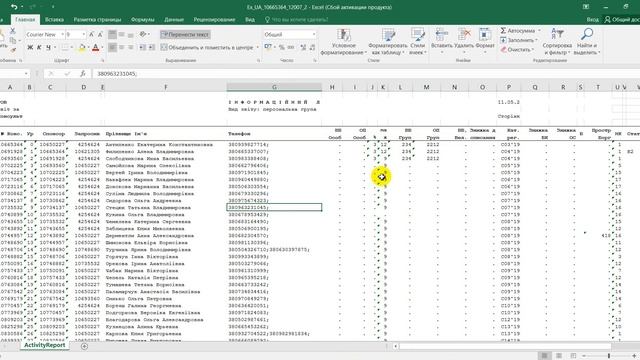Click Объединить и поместить в центре
Viewport: 640px width, 360px height.
point(207,48)
